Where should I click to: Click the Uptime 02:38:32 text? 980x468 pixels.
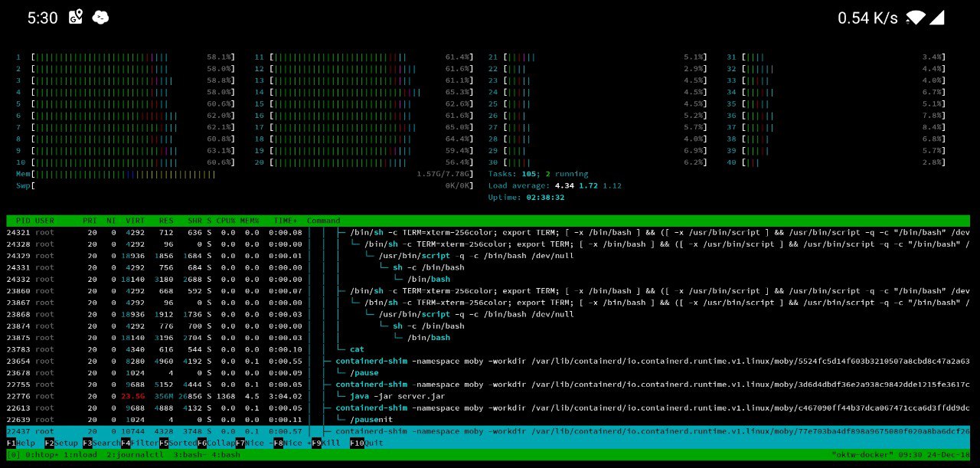pyautogui.click(x=526, y=198)
